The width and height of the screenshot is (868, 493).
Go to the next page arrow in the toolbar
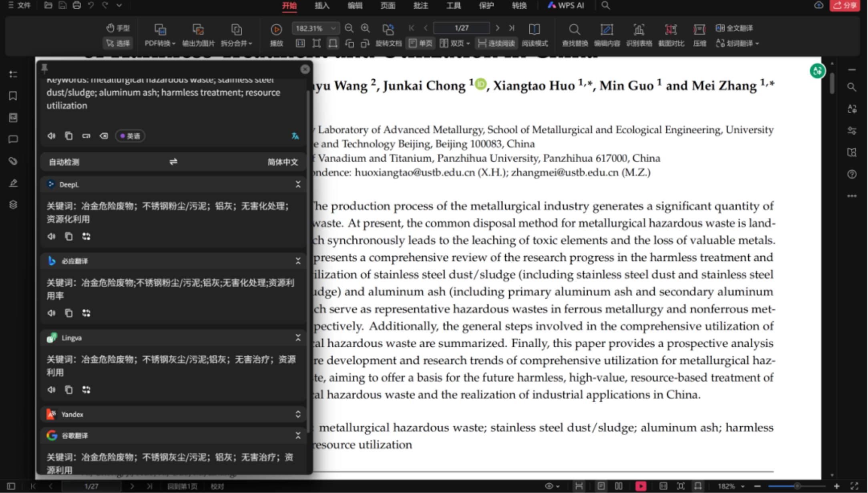click(498, 28)
